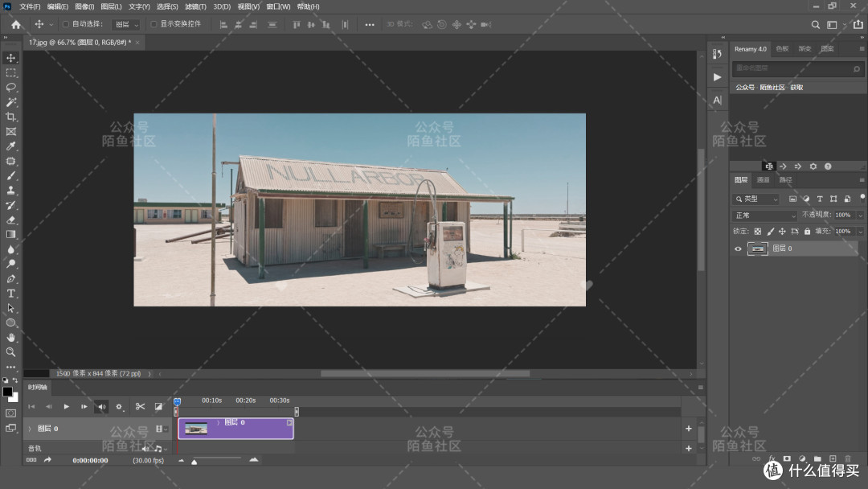Click the scissors split clip icon

pyautogui.click(x=140, y=406)
